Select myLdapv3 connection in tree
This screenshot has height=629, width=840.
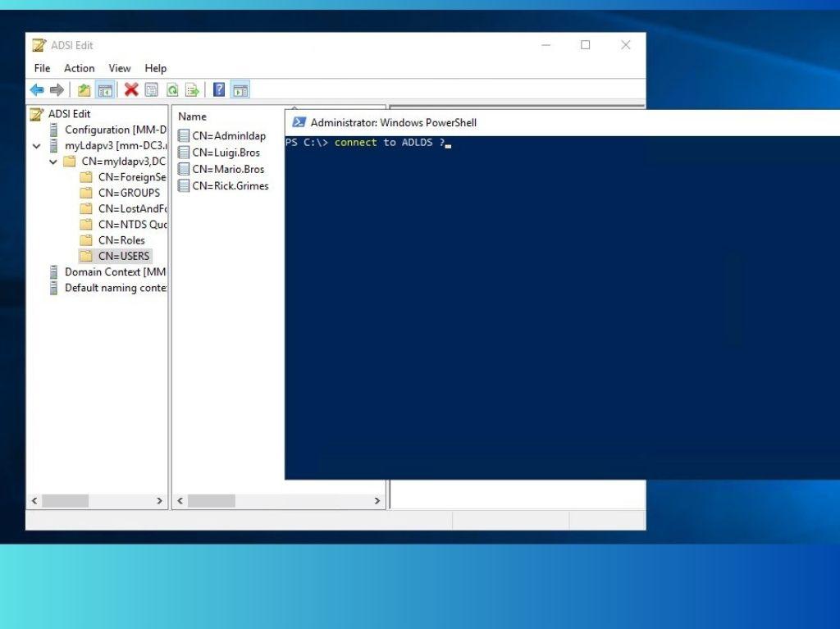click(116, 146)
